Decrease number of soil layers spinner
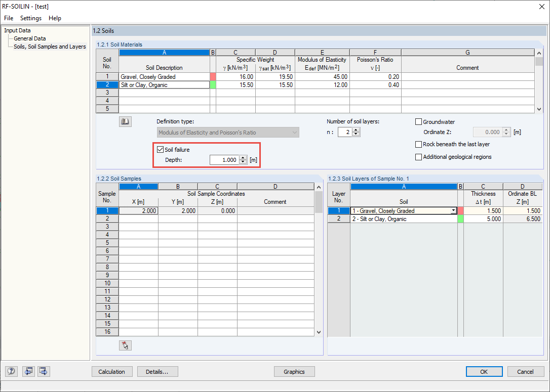 tap(356, 134)
